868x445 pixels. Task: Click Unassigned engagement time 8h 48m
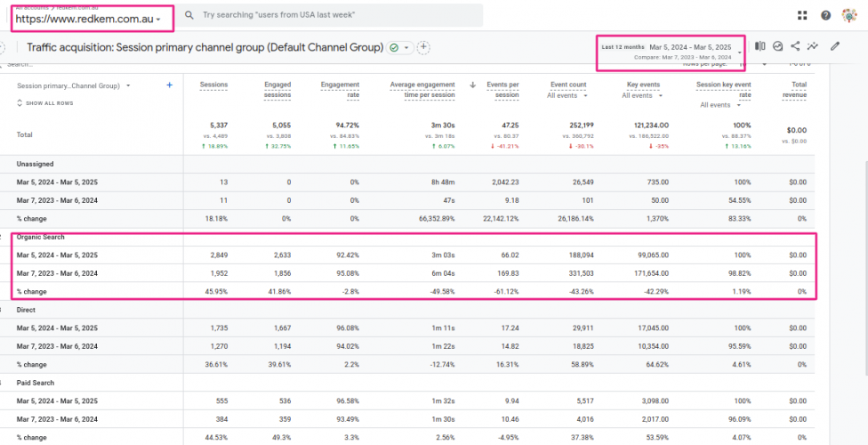click(x=443, y=182)
